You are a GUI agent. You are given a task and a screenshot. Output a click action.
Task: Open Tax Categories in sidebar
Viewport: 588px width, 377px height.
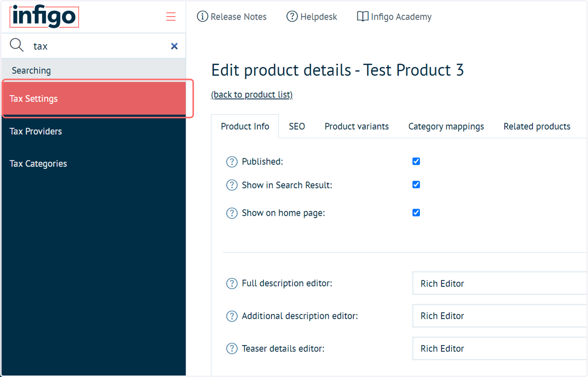coord(93,164)
